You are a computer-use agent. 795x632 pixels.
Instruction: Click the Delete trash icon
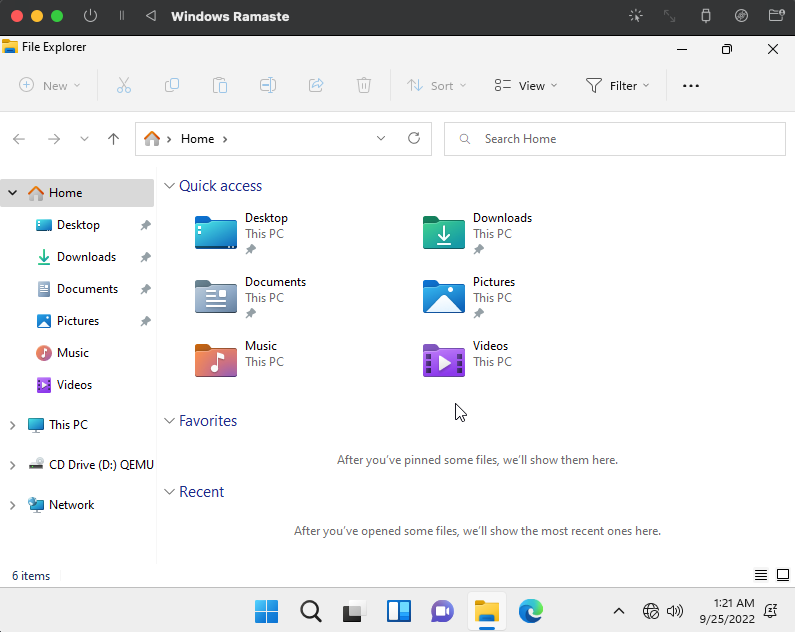click(364, 85)
